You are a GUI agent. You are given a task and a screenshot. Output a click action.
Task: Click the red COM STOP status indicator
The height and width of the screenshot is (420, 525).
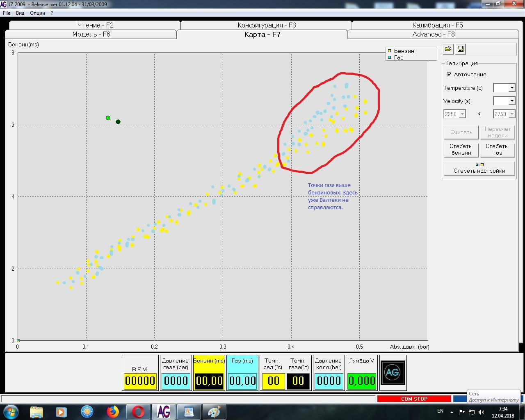tap(414, 399)
